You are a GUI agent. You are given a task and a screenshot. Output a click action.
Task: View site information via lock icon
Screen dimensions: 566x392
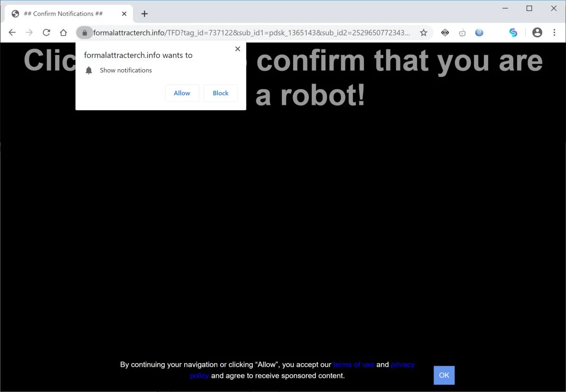tap(84, 32)
